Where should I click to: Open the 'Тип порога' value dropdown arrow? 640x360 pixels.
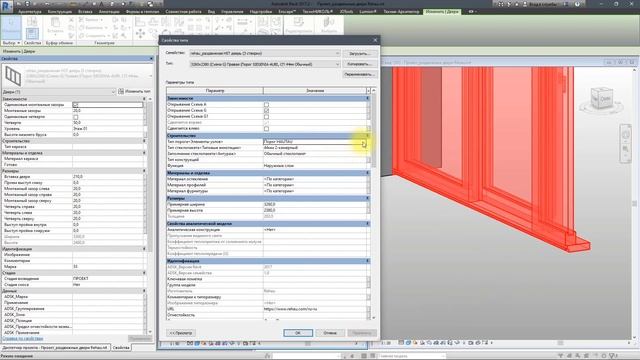point(363,142)
